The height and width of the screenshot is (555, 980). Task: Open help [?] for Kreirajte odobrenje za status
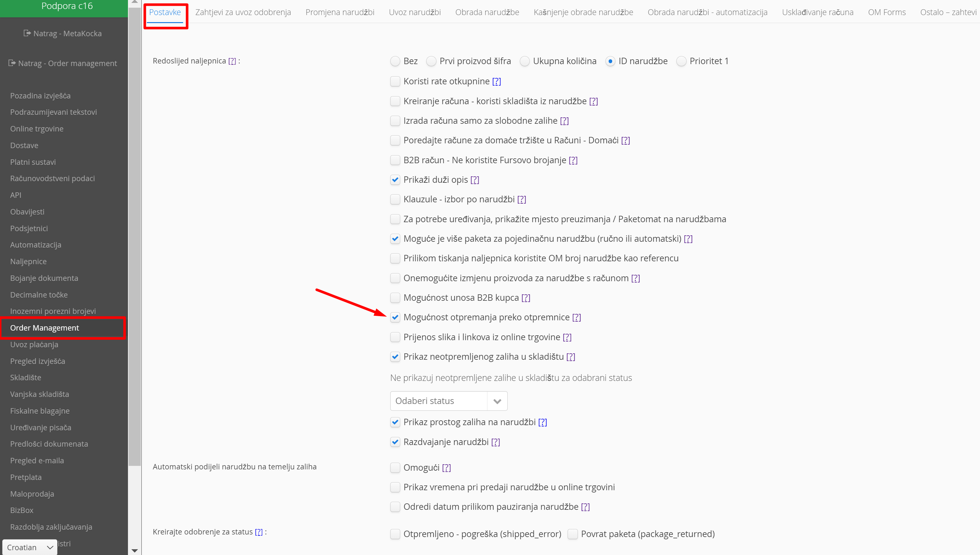tap(258, 532)
